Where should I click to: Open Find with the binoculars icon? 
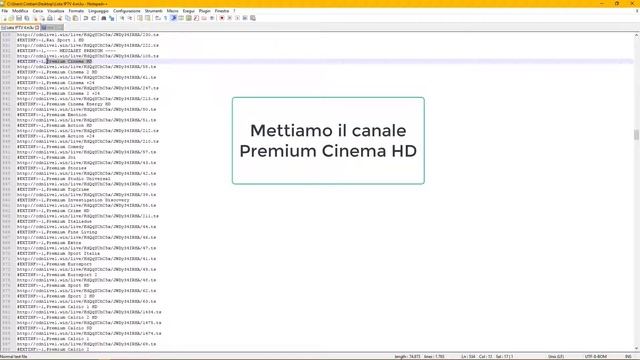click(104, 18)
